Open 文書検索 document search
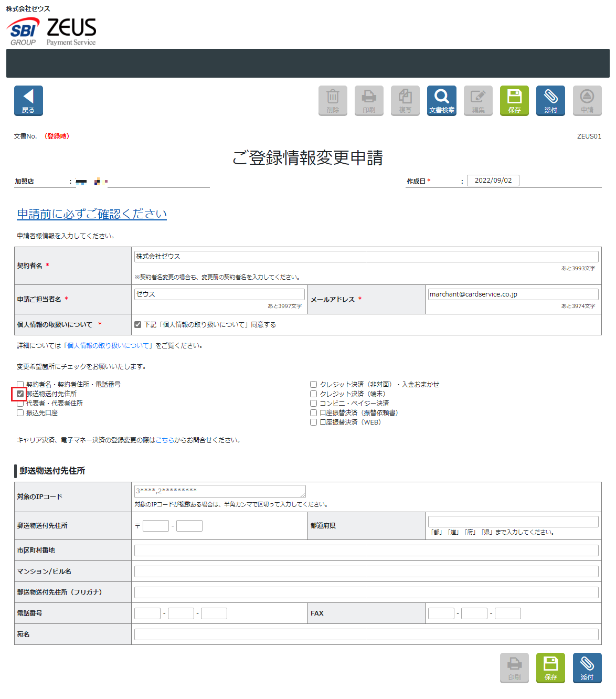616x699 pixels. (x=441, y=100)
